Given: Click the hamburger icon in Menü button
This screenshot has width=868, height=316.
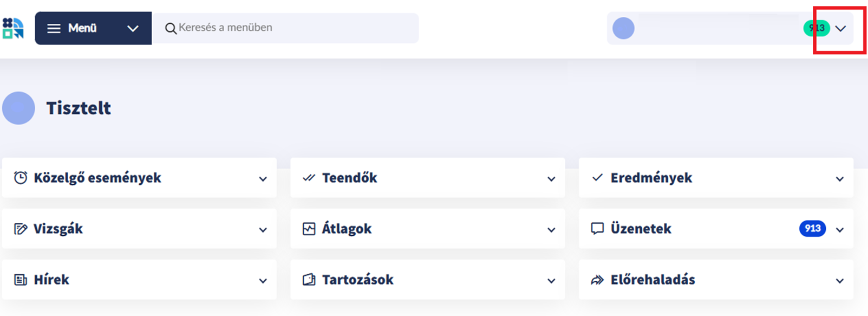Looking at the screenshot, I should click(x=54, y=28).
